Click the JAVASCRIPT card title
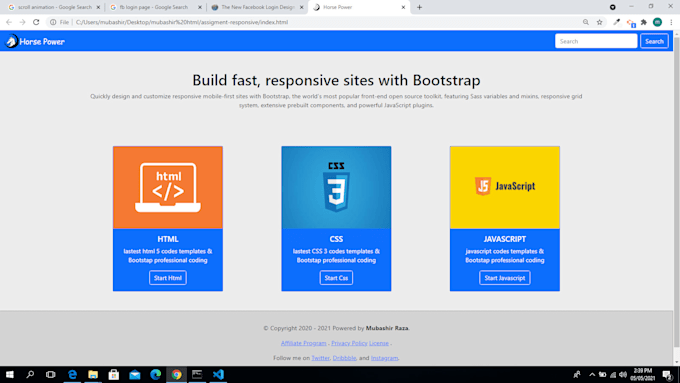The image size is (680, 383). point(505,239)
